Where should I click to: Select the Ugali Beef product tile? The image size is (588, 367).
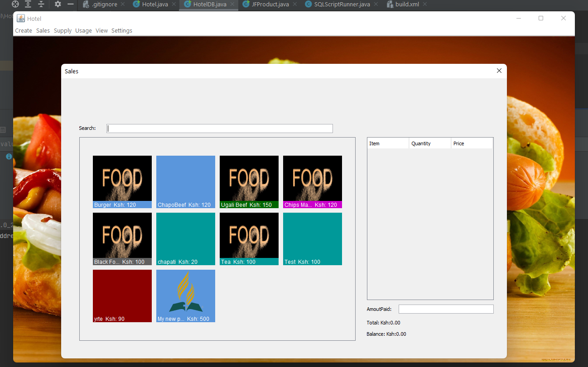click(249, 182)
